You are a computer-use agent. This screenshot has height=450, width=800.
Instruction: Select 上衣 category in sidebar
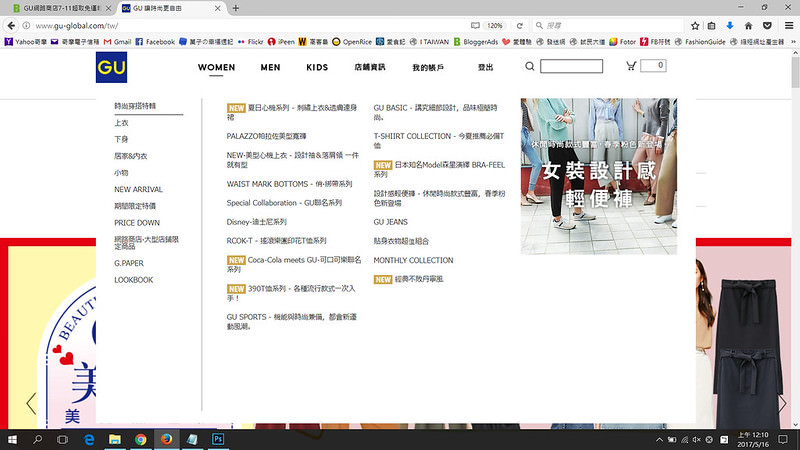tap(121, 123)
